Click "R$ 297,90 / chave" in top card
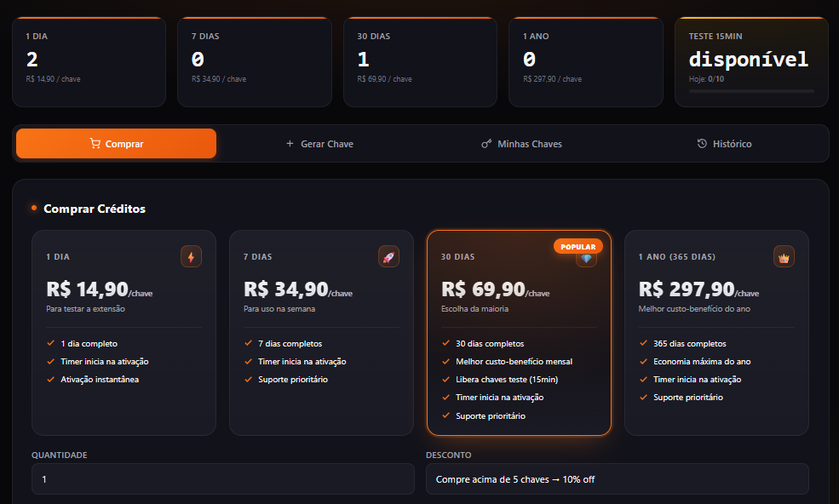The height and width of the screenshot is (504, 839). pos(552,78)
